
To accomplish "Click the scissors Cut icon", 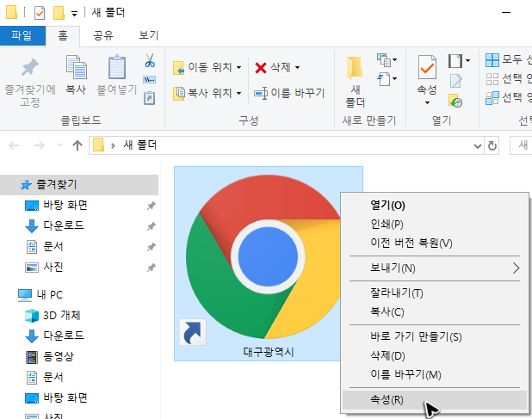I will [150, 61].
